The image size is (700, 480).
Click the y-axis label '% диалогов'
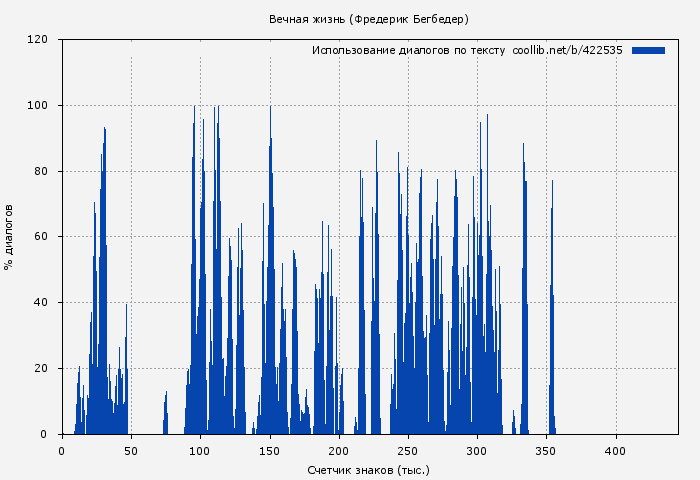point(9,237)
